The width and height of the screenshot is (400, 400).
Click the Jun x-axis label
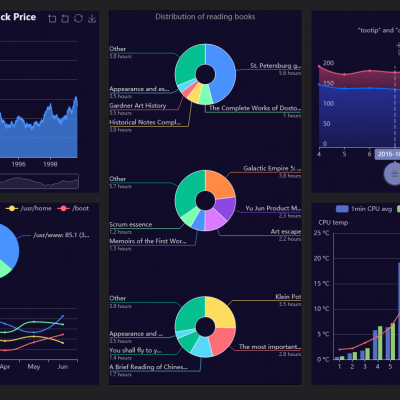63,367
